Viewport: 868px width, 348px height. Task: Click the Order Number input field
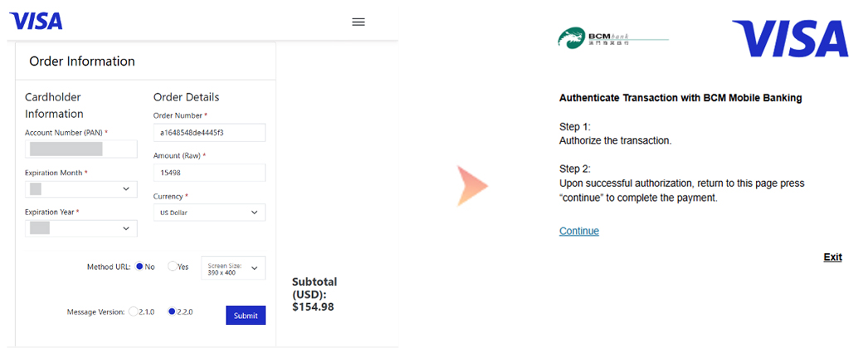209,133
